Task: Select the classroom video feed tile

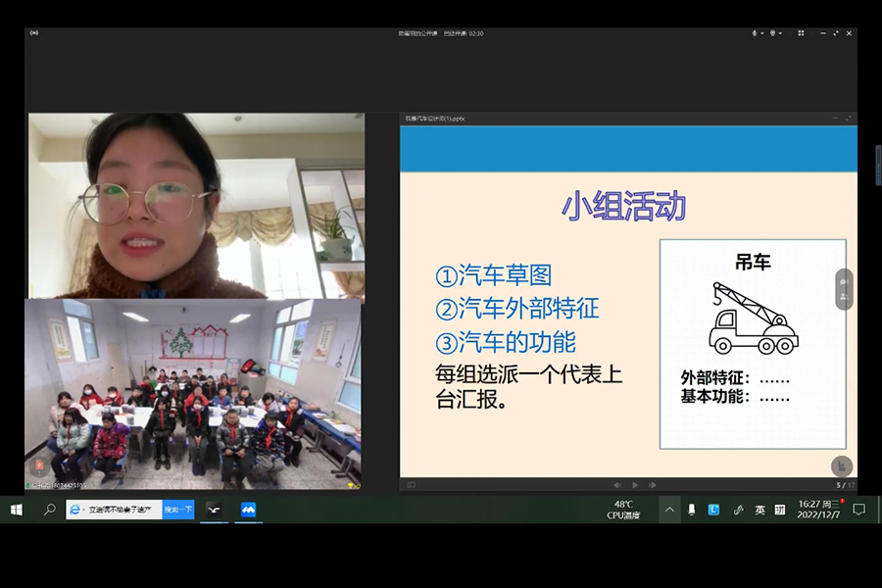Action: 193,394
